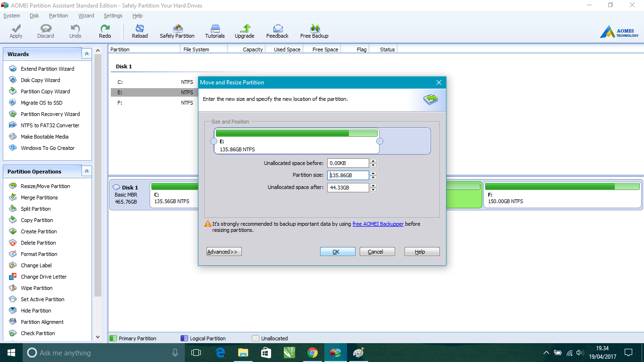Choose Format Partition operation
This screenshot has width=644, height=362.
click(39, 254)
